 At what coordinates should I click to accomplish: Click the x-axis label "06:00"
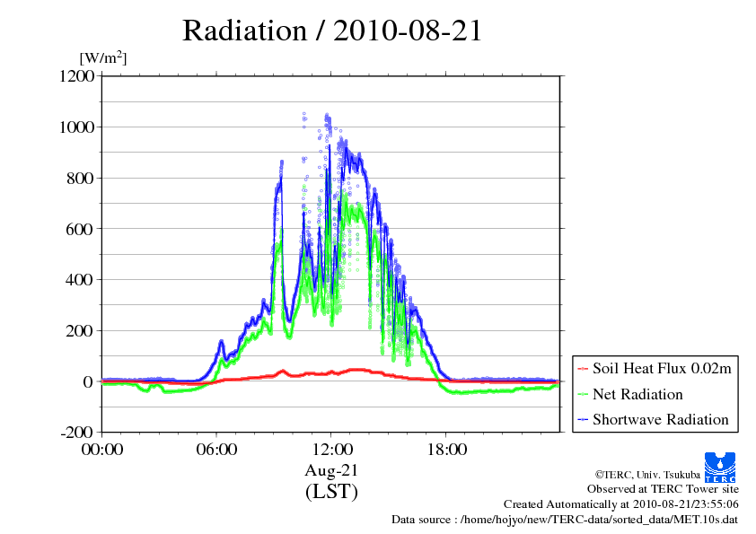(x=216, y=450)
